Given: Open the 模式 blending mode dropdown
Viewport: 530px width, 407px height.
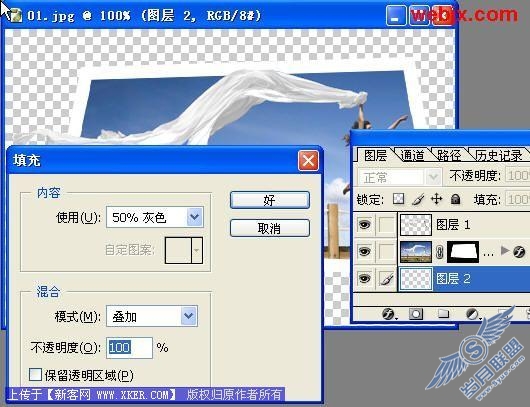Looking at the screenshot, I should [152, 316].
